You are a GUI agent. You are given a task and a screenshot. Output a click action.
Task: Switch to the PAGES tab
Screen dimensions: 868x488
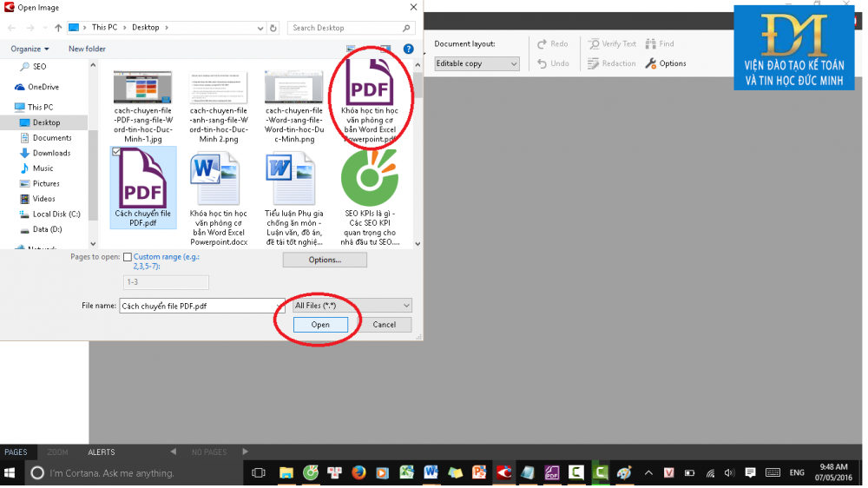click(16, 452)
